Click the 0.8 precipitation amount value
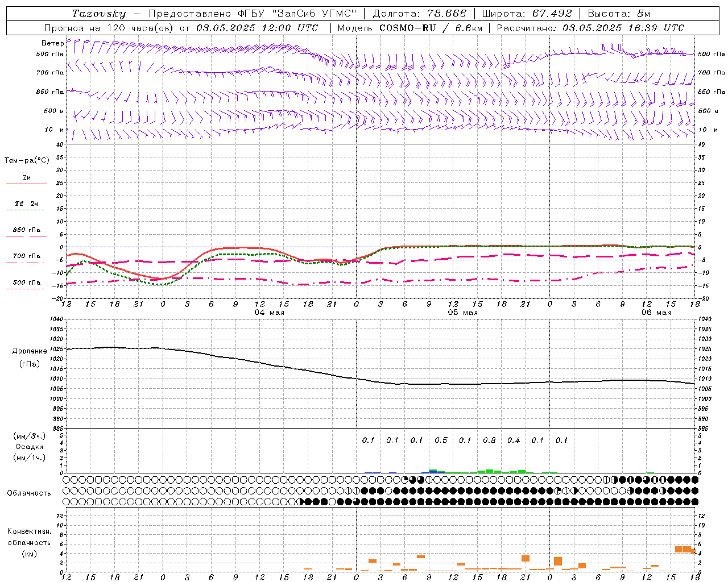This screenshot has width=728, height=582. click(489, 440)
